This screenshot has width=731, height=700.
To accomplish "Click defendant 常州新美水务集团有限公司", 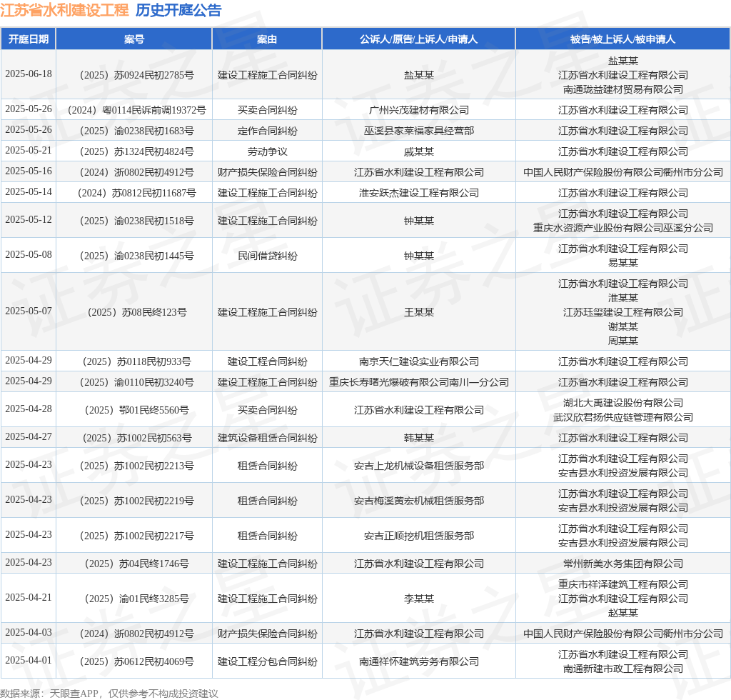I will 622,564.
